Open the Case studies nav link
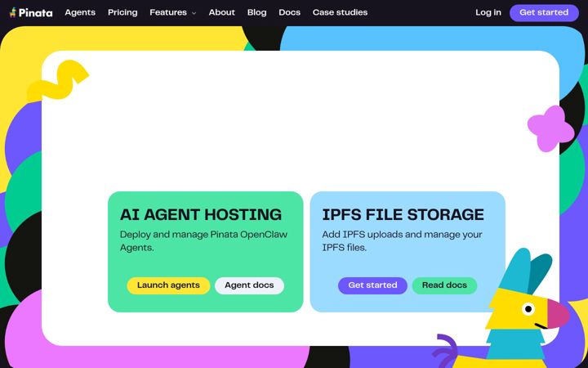The width and height of the screenshot is (588, 368). tap(340, 12)
